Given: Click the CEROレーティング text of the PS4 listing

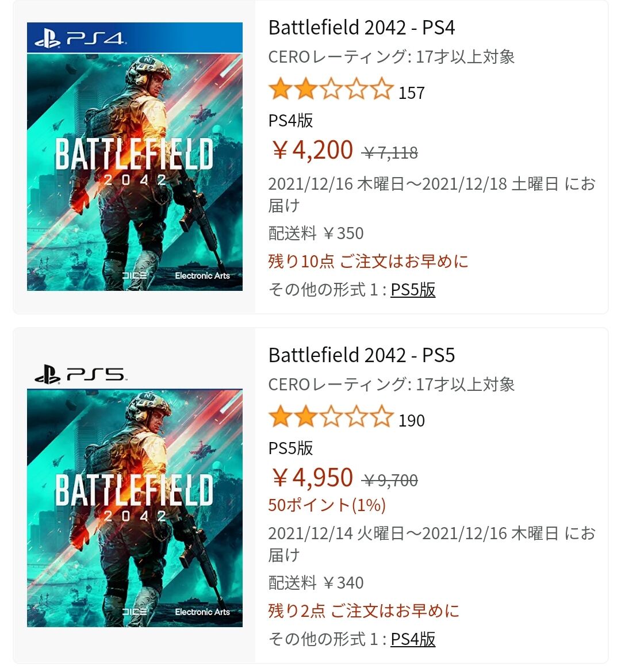Looking at the screenshot, I should click(x=393, y=57).
